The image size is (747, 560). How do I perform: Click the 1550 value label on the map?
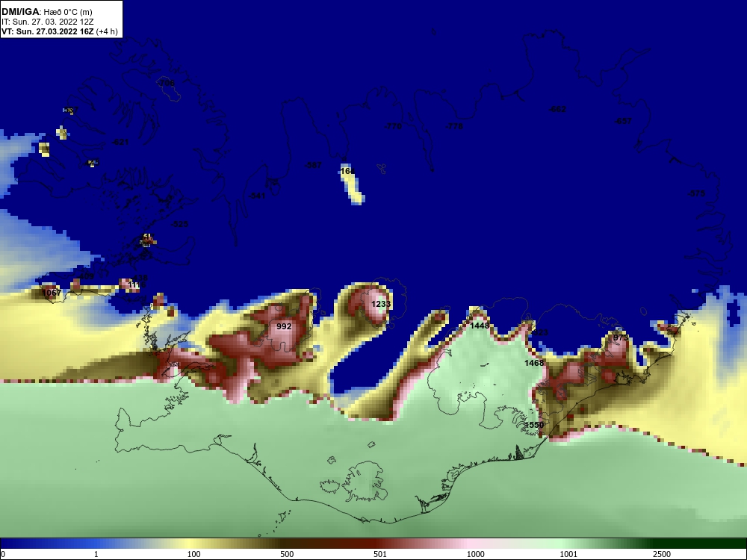click(534, 425)
